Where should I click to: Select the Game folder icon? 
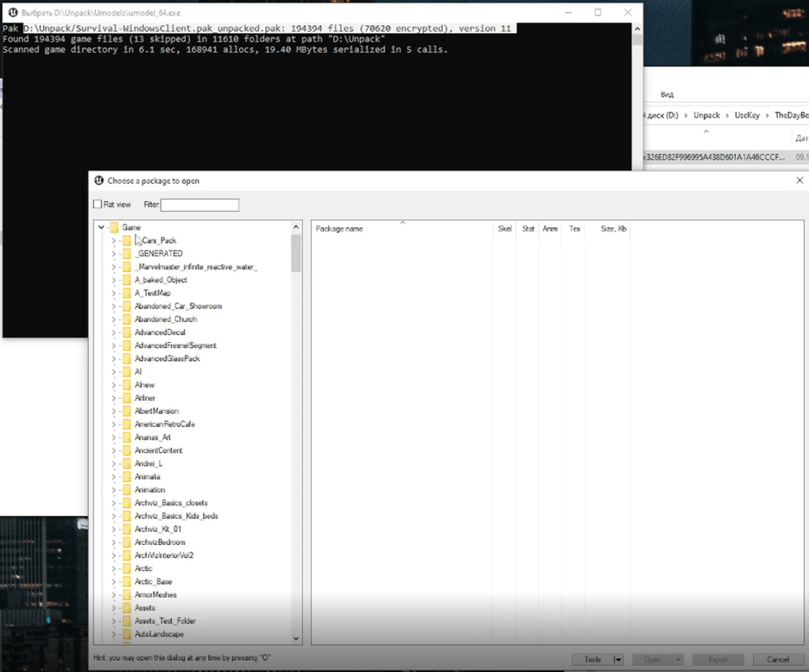pos(114,227)
